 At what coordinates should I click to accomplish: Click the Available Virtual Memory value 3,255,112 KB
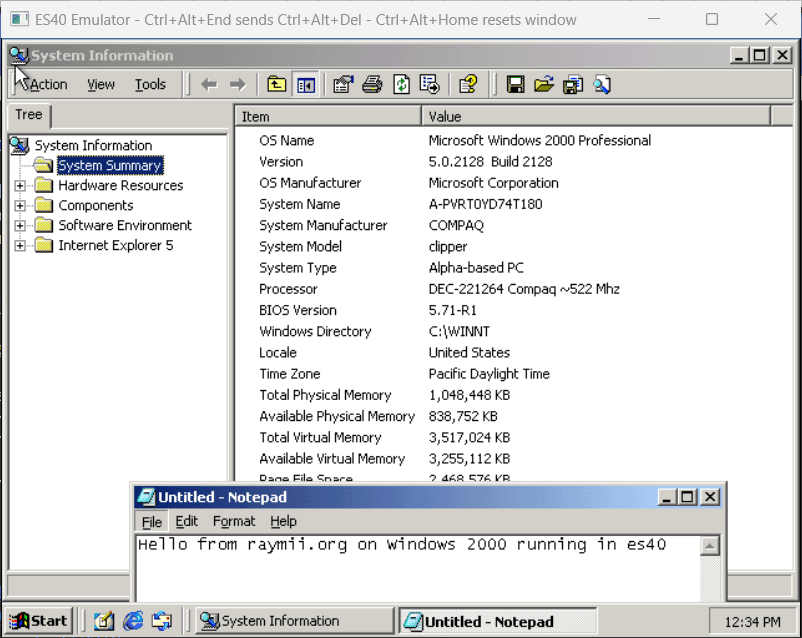point(469,459)
